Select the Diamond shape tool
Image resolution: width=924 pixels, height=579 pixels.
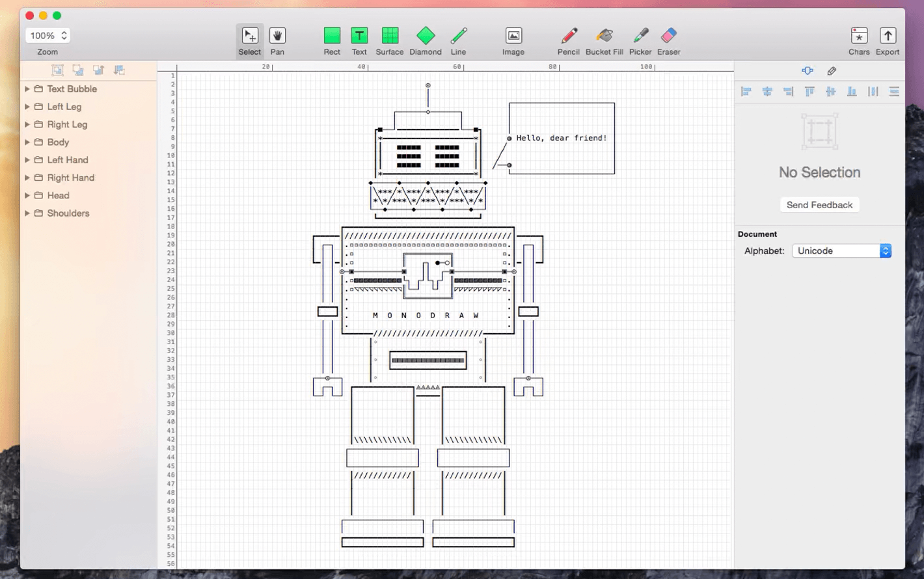pos(426,41)
